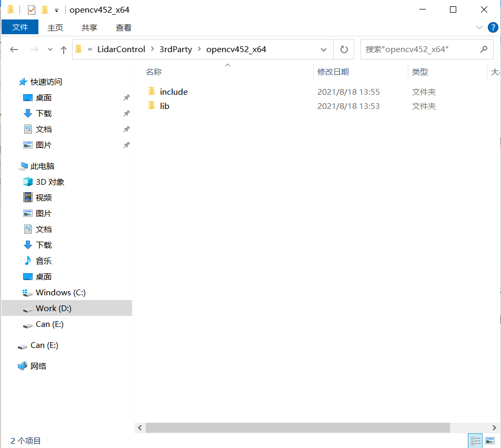
Task: Click the pin icon next to pinned 文档
Action: click(126, 129)
